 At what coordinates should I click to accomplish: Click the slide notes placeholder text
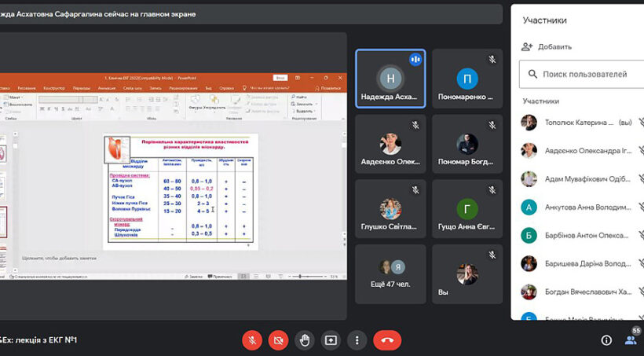click(x=59, y=259)
